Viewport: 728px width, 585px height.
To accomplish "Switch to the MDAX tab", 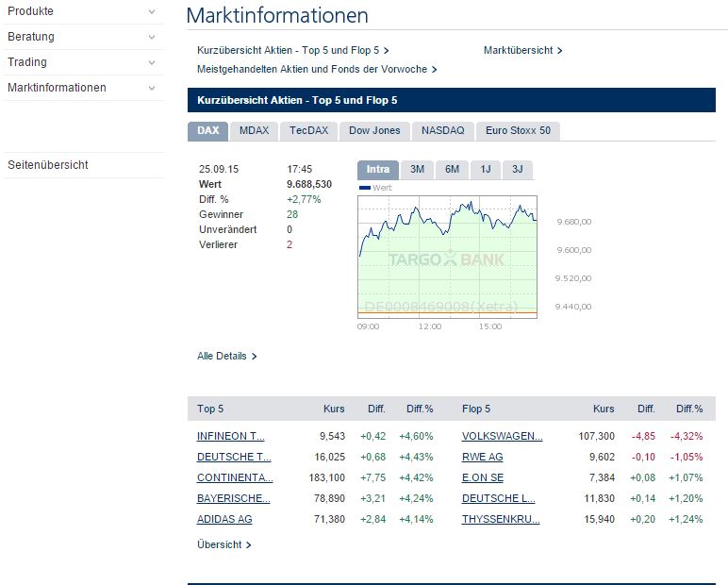I will pos(254,131).
